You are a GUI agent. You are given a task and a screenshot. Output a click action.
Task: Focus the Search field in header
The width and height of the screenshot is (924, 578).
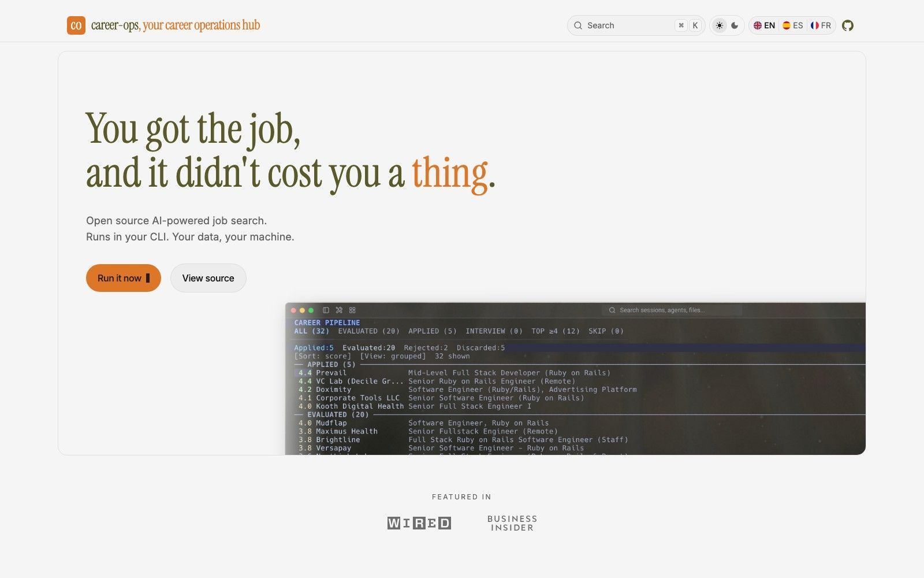(636, 25)
